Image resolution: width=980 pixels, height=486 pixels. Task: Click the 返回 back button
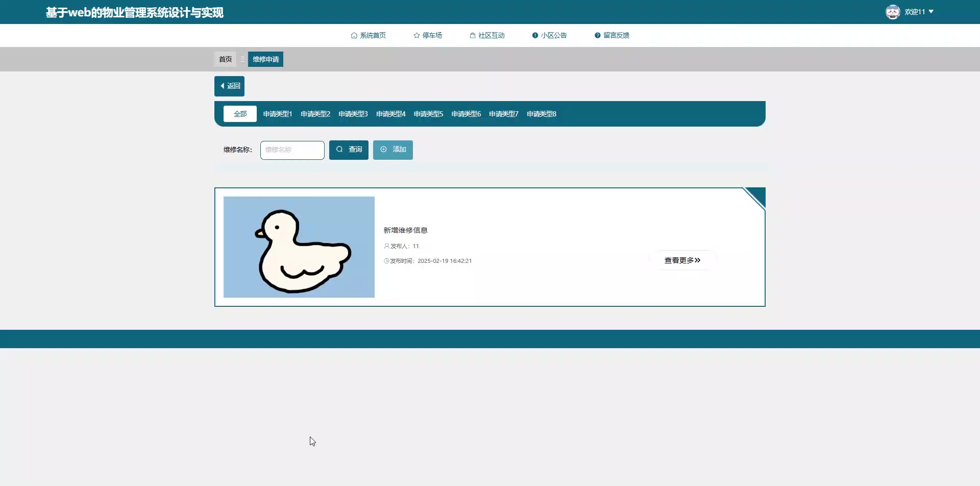(x=229, y=86)
